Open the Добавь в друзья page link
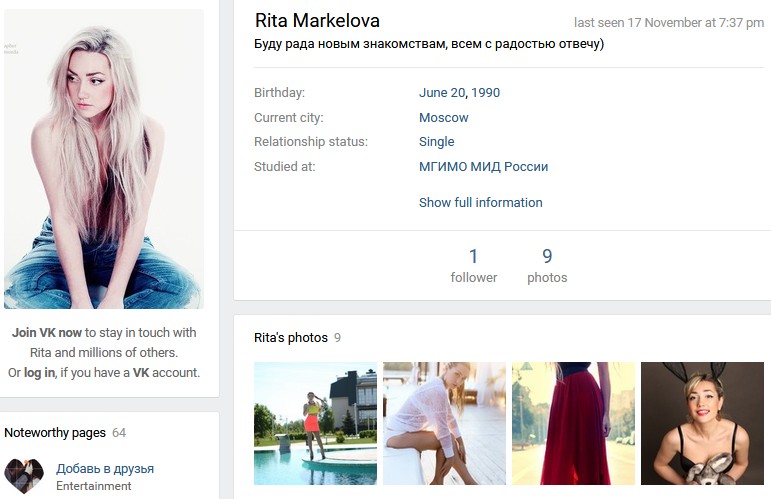771x499 pixels. (105, 468)
